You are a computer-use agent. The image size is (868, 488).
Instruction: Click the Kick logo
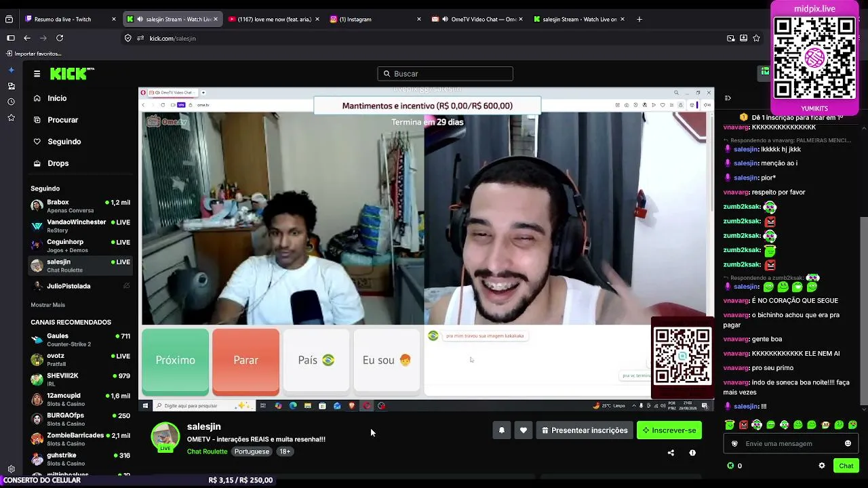tap(73, 74)
